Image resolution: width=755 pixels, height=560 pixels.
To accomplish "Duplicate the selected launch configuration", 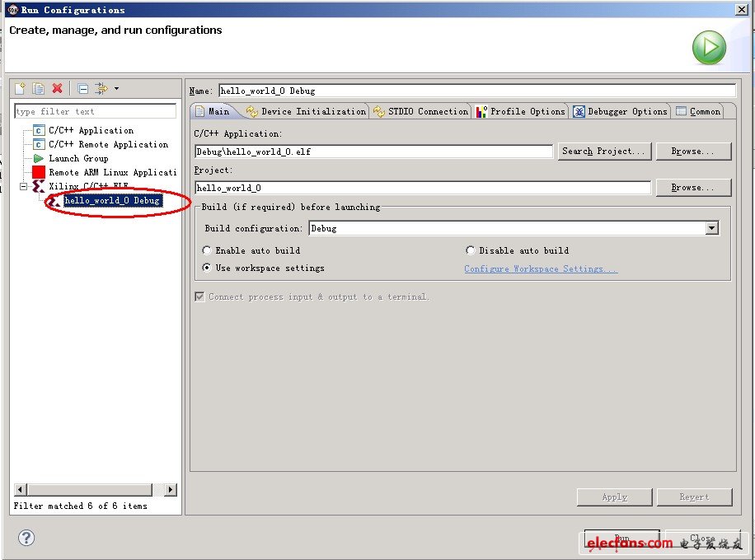I will coord(38,88).
